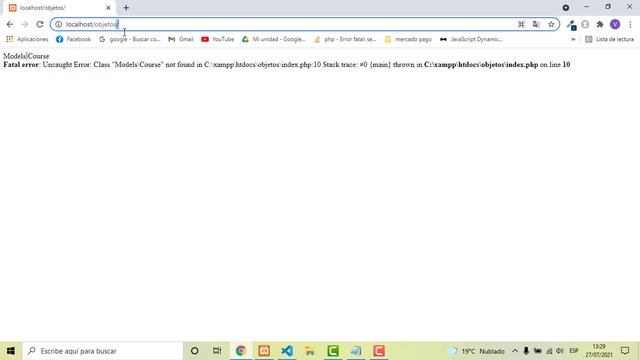
Task: Open Cortana circle icon on taskbar
Action: click(x=195, y=351)
